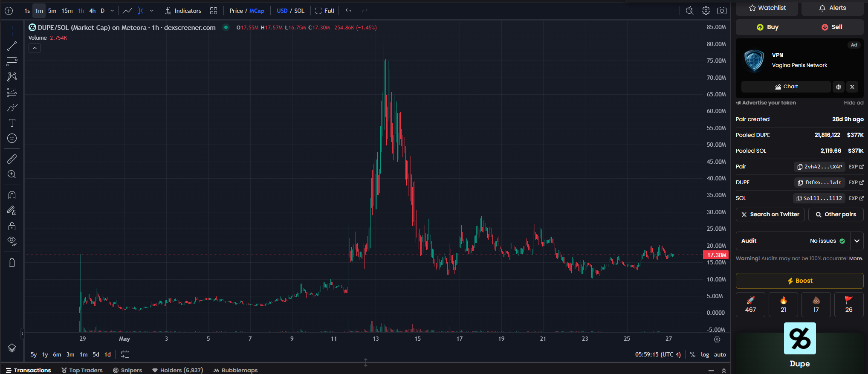Click the Buy button
Screen dimensions: 868x374
point(768,27)
